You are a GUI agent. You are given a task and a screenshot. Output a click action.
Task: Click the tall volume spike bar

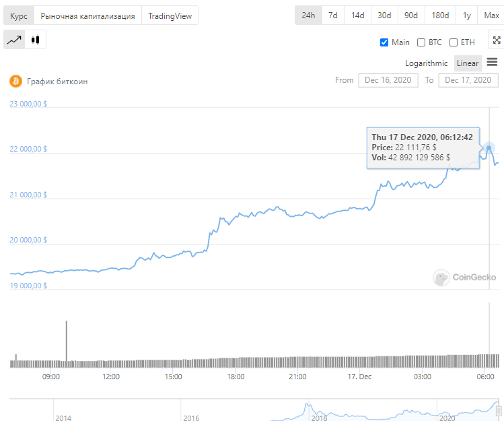click(67, 344)
